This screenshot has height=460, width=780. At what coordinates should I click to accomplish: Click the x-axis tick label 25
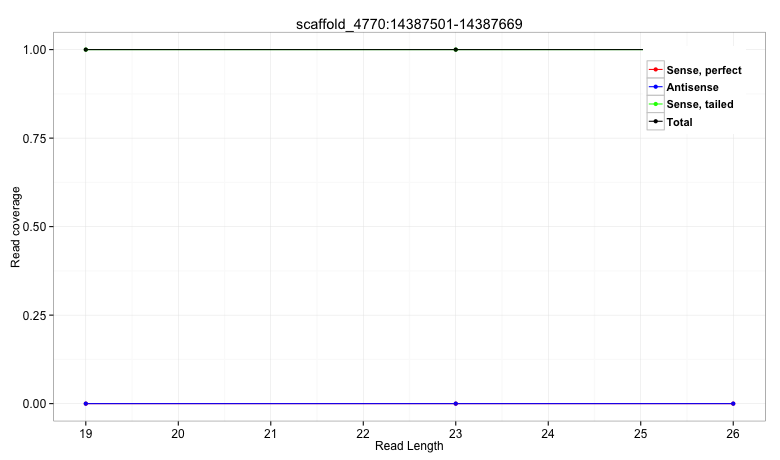tap(641, 433)
